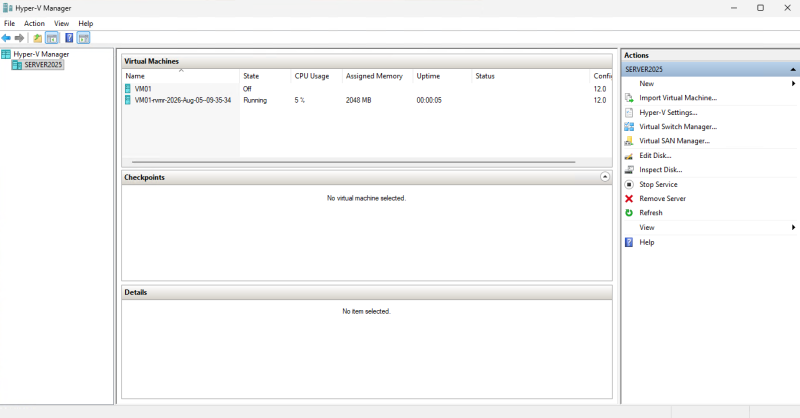Click Edit Disk... action
The image size is (800, 418).
pos(655,156)
